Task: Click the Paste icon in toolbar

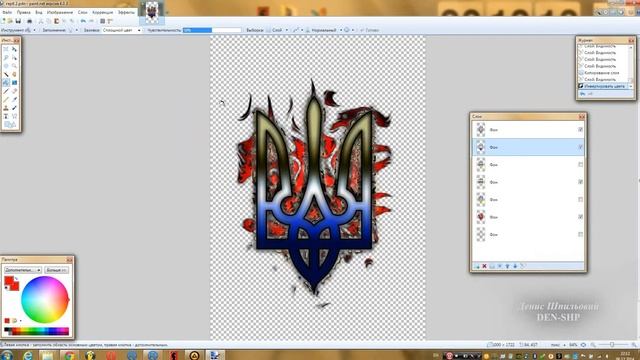Action: [56, 21]
